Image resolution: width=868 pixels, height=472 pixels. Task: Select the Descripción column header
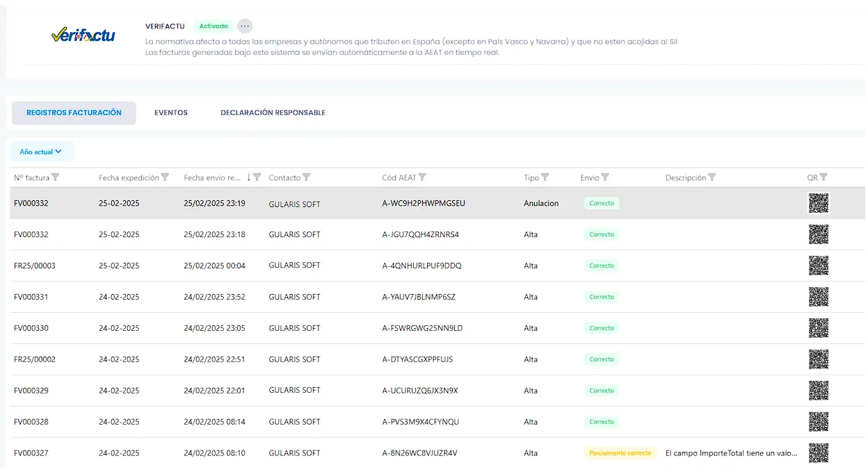click(686, 178)
